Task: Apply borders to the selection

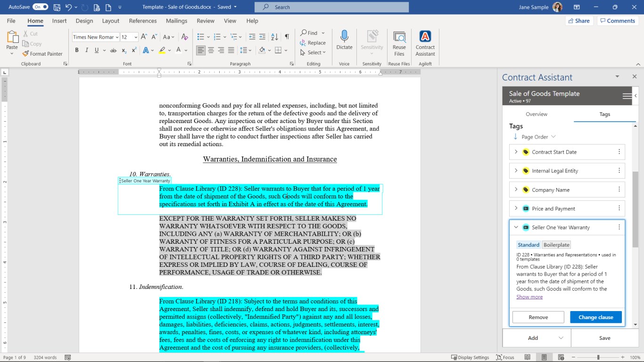Action: coord(278,50)
